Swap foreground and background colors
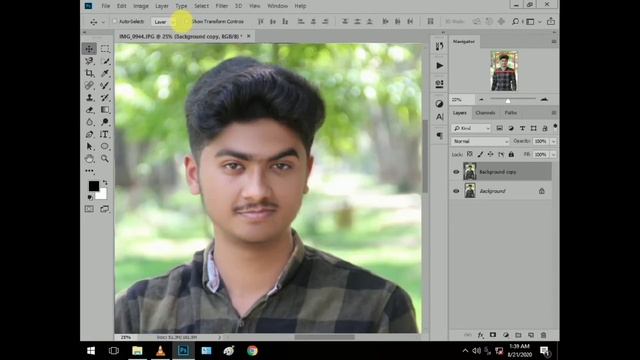Image resolution: width=640 pixels, height=360 pixels. point(105,182)
